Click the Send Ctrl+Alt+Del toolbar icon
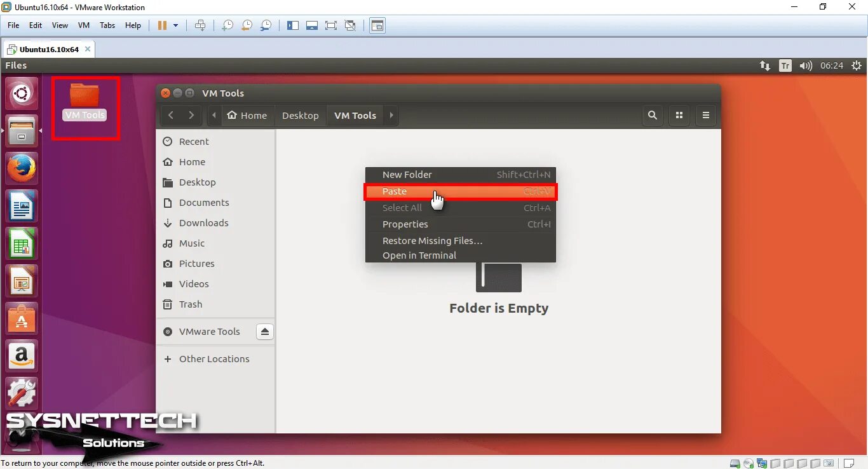 coord(200,25)
